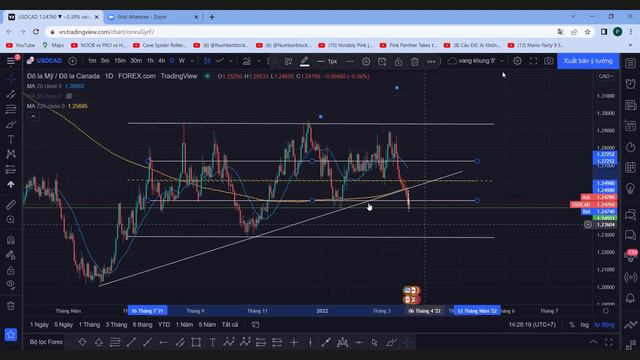Screen dimensions: 640x360
Task: Select the 'Tất cả' date range
Action: point(230,324)
